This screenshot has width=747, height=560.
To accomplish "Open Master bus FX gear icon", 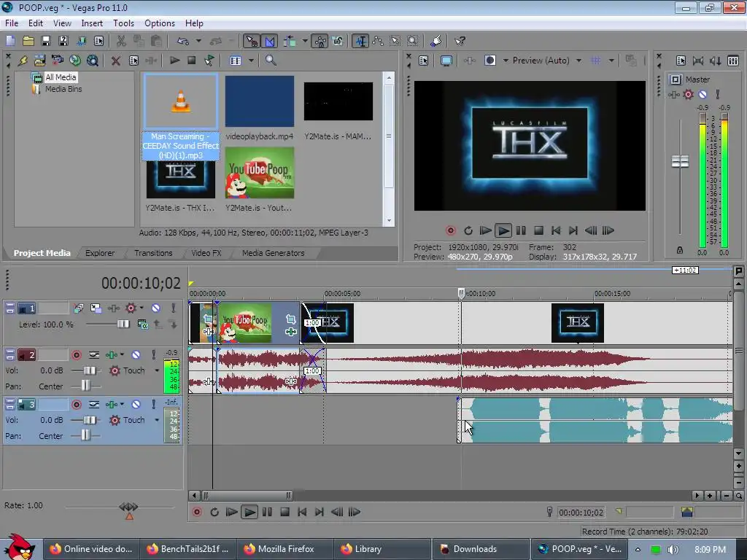I will [689, 94].
